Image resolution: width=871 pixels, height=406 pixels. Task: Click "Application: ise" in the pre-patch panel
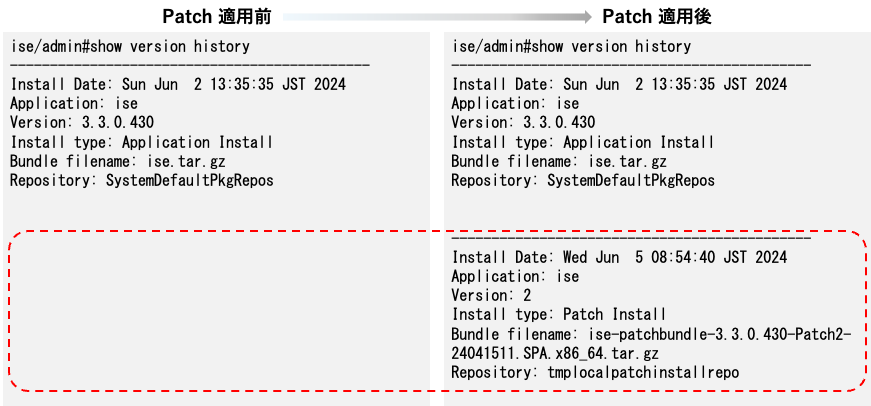[x=74, y=103]
